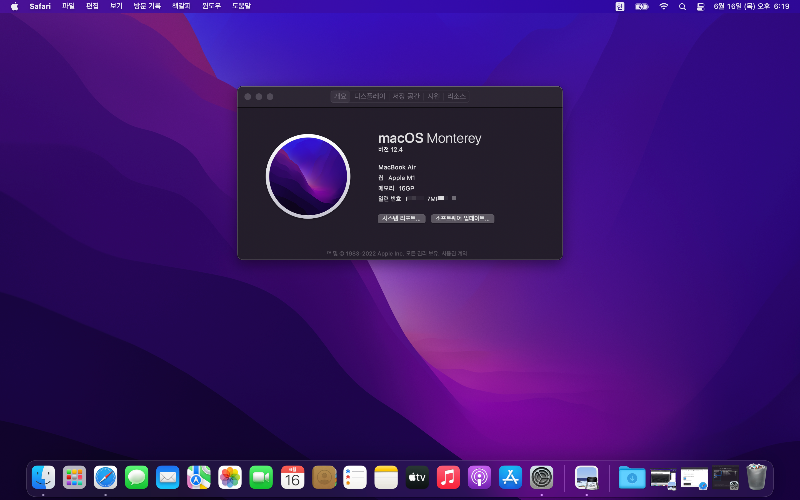
Task: Open Finder from the Dock
Action: pos(43,478)
